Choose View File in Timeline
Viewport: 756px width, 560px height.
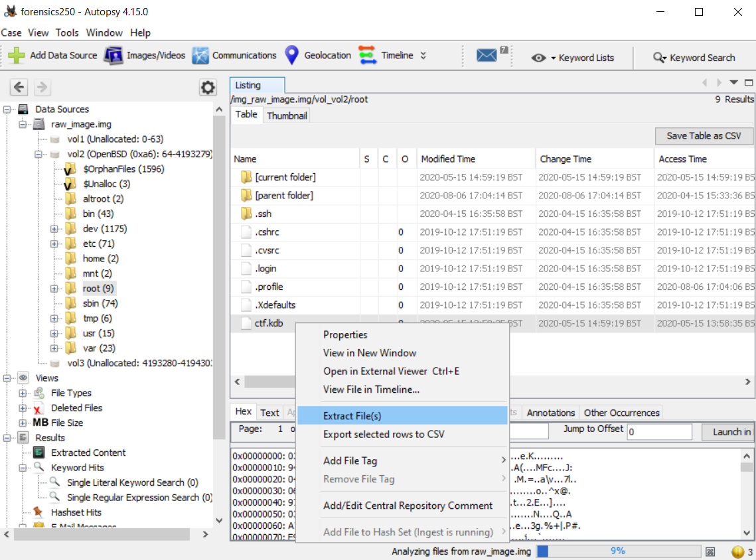(x=403, y=389)
